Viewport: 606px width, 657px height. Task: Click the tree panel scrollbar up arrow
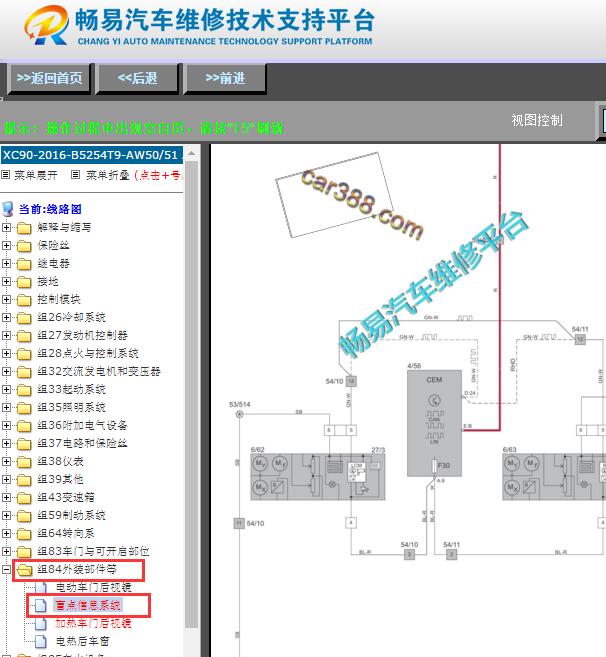click(x=192, y=154)
